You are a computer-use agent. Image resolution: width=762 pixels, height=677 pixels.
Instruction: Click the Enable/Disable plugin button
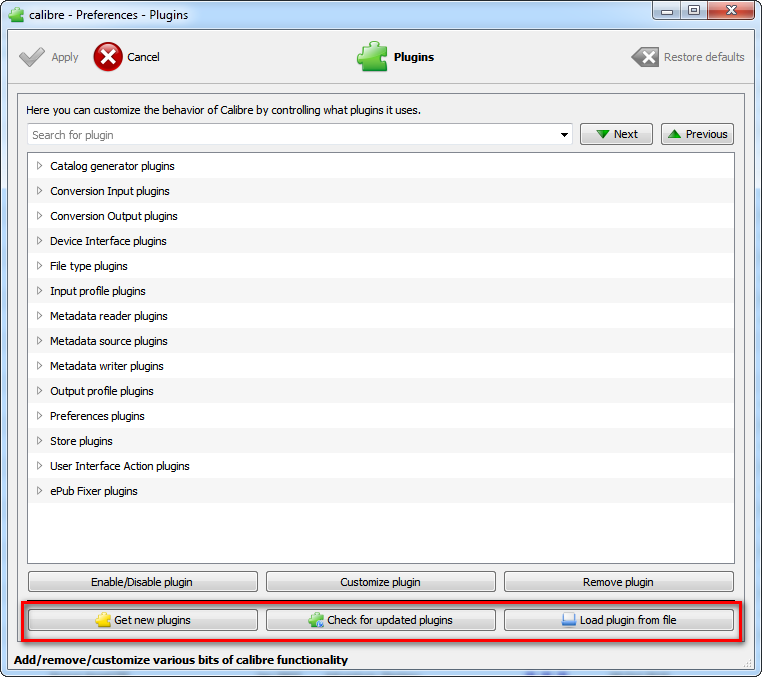click(142, 582)
